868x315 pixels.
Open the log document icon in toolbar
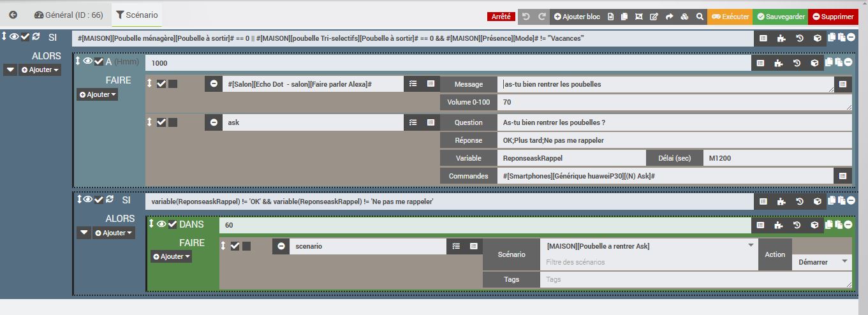coord(611,17)
